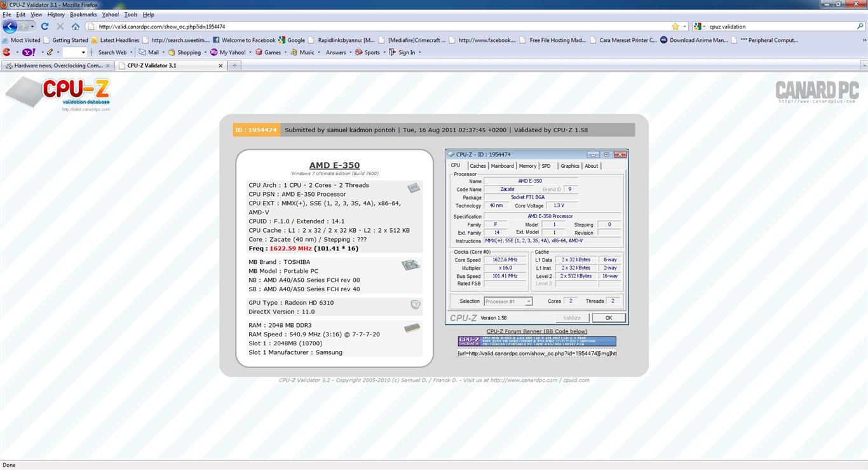868x470 pixels.
Task: Select the Graphics tab in CPU-Z
Action: click(x=570, y=166)
